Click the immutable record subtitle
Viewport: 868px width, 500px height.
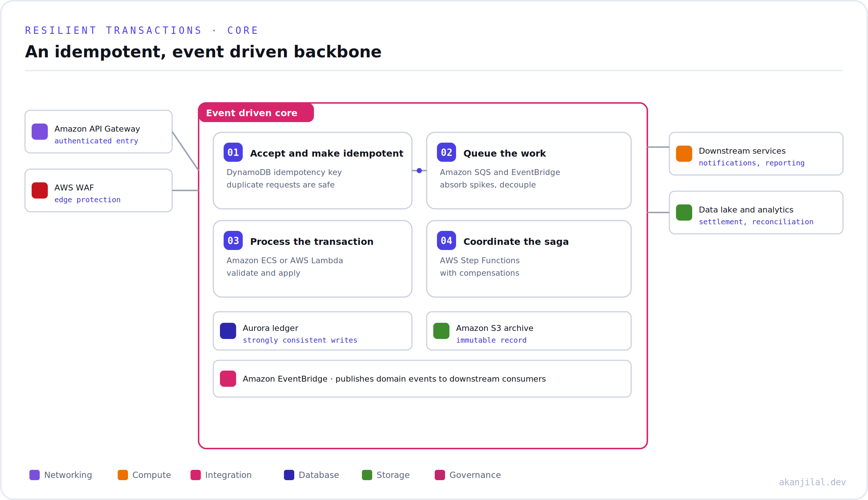pos(491,340)
